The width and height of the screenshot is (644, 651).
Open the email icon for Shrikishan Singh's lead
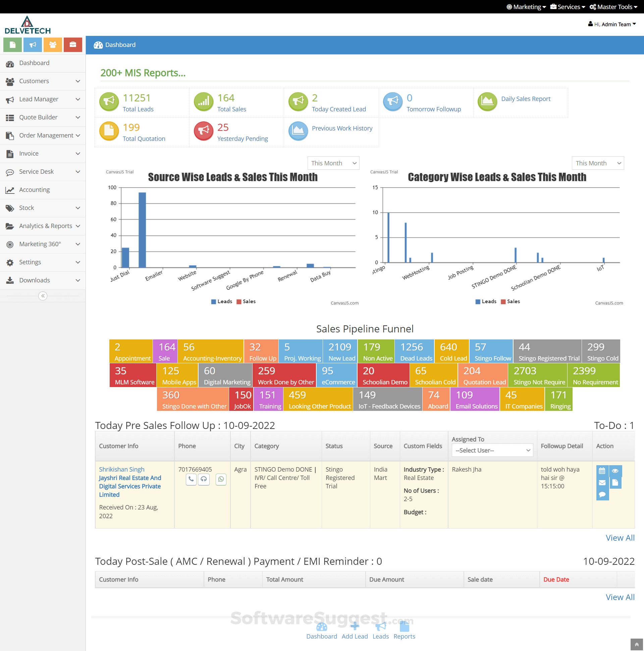pyautogui.click(x=602, y=483)
